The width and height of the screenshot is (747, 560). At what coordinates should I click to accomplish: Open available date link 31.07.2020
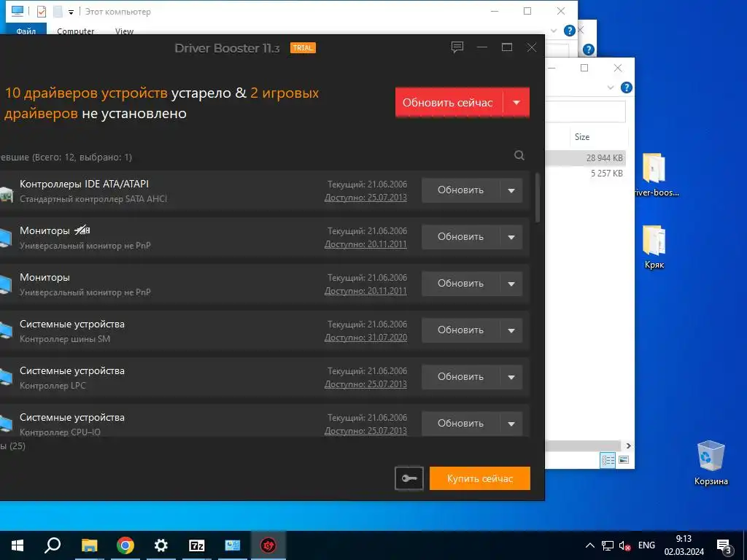click(365, 338)
